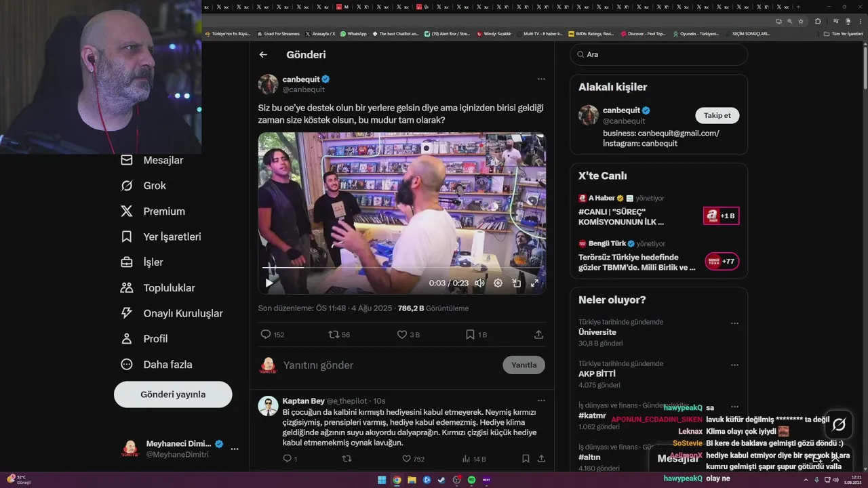This screenshot has height=488, width=868.
Task: Open Grok in the left sidebar
Action: tap(143, 186)
